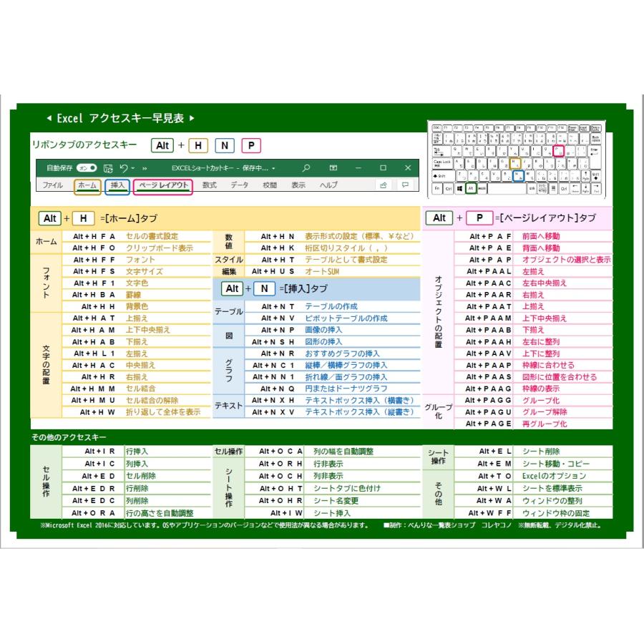Click the text '行の高さを自動調整'

[160, 513]
